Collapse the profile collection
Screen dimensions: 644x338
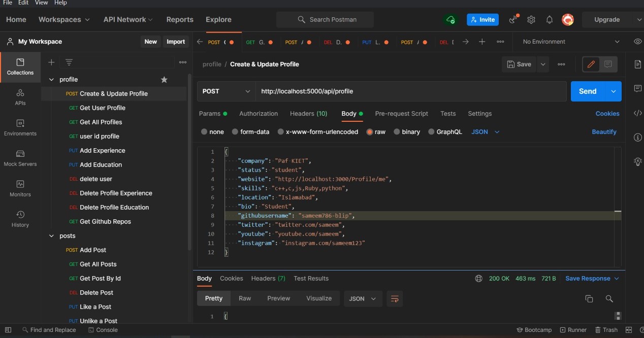click(51, 80)
